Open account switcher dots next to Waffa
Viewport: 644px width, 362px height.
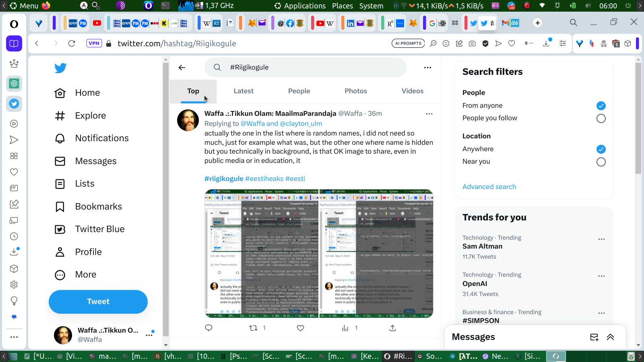click(x=149, y=335)
